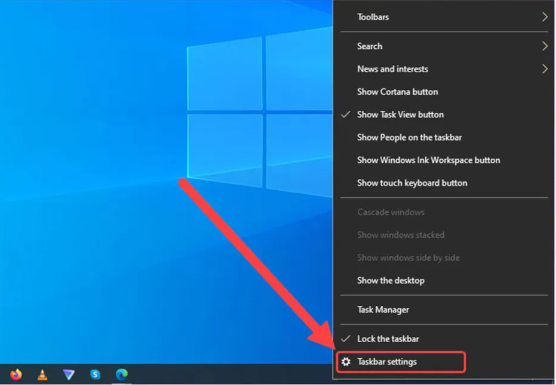Screen dimensions: 556x385
Task: Choose Show windows stacked
Action: 444,235
